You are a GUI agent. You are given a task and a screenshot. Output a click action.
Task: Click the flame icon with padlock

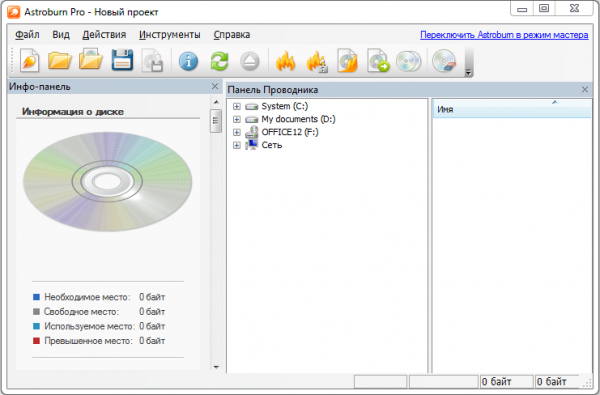coord(316,61)
